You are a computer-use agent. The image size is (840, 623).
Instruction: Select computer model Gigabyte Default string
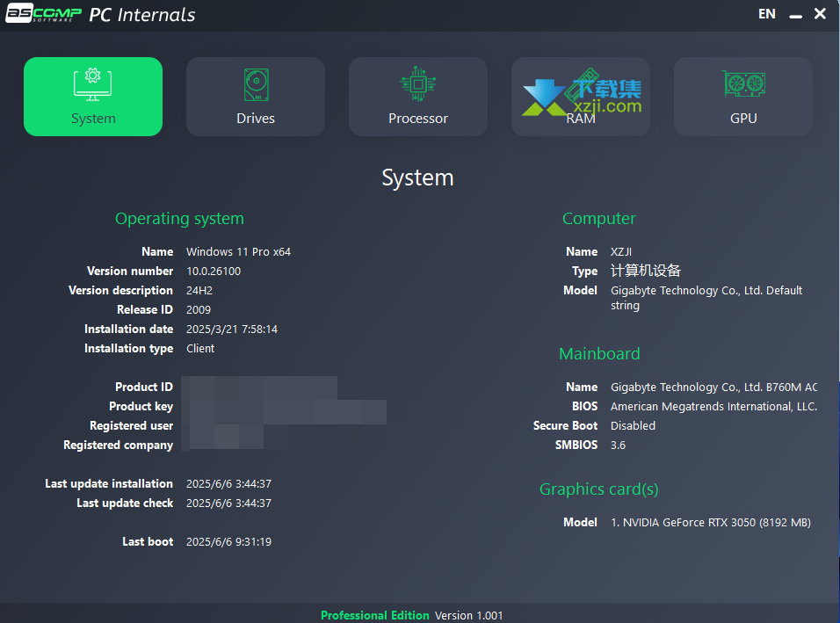706,298
